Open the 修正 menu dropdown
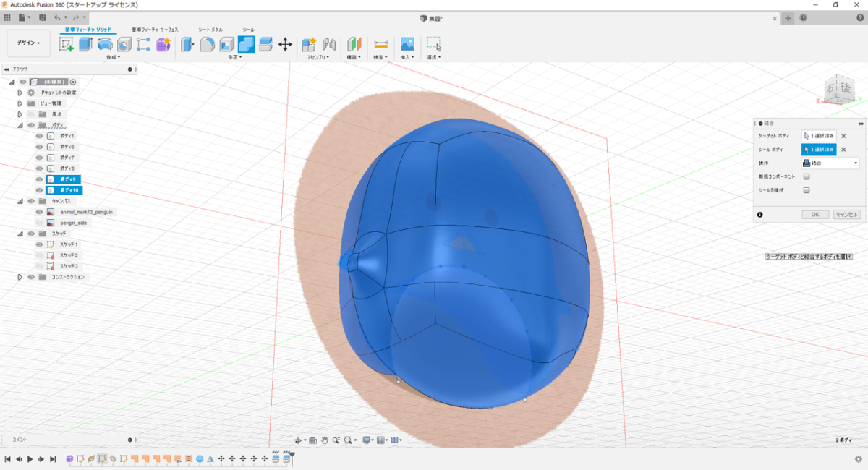Image resolution: width=868 pixels, height=470 pixels. (234, 57)
